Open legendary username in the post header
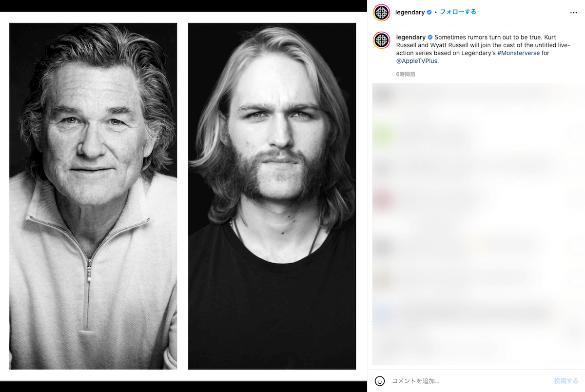 (x=410, y=13)
